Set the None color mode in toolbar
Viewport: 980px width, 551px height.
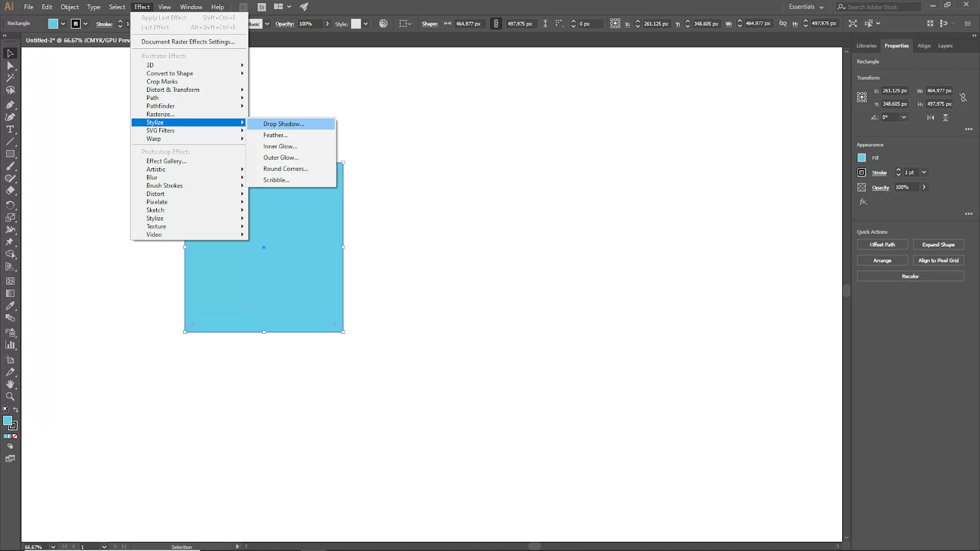point(15,437)
